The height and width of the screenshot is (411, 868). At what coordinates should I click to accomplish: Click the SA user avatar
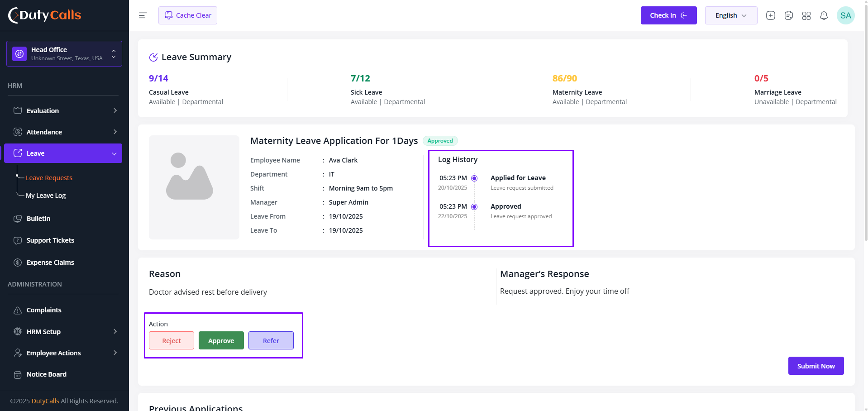pyautogui.click(x=845, y=15)
